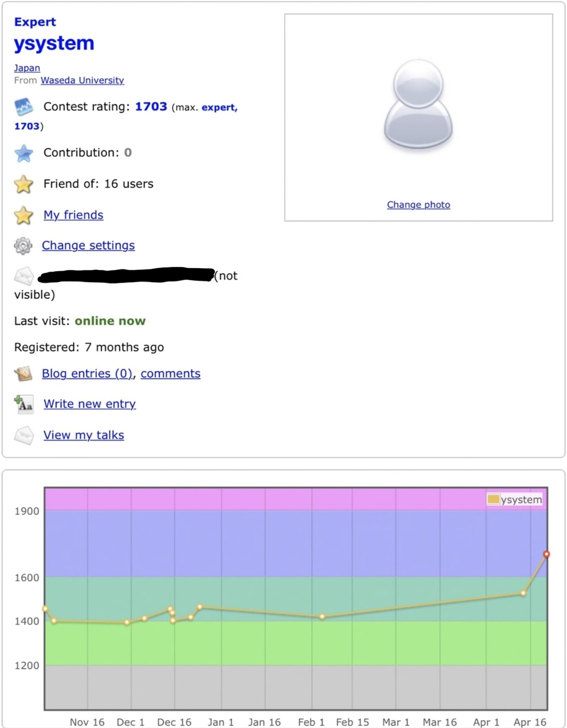This screenshot has width=567, height=728.
Task: Click the 'Feb 15' x-axis label
Action: click(352, 722)
